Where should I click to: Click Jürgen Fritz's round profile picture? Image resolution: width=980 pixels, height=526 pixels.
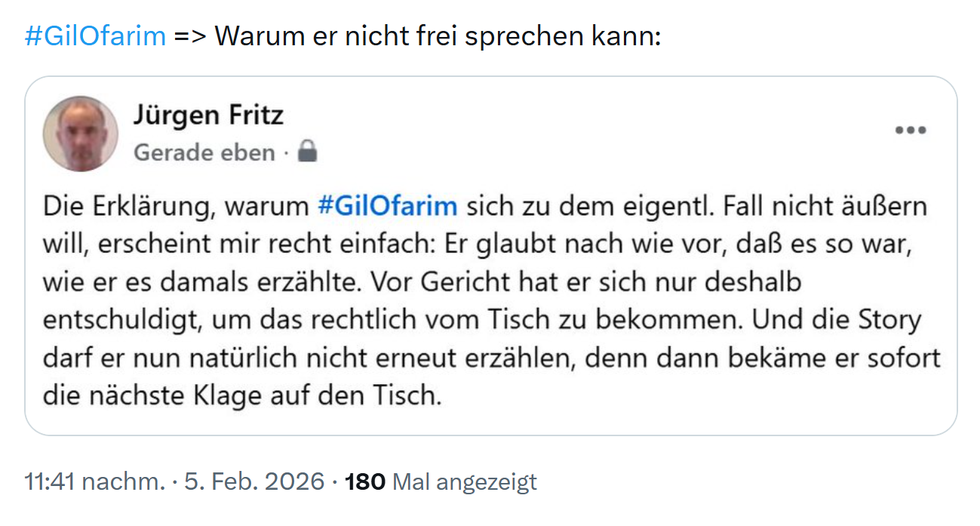click(x=81, y=134)
